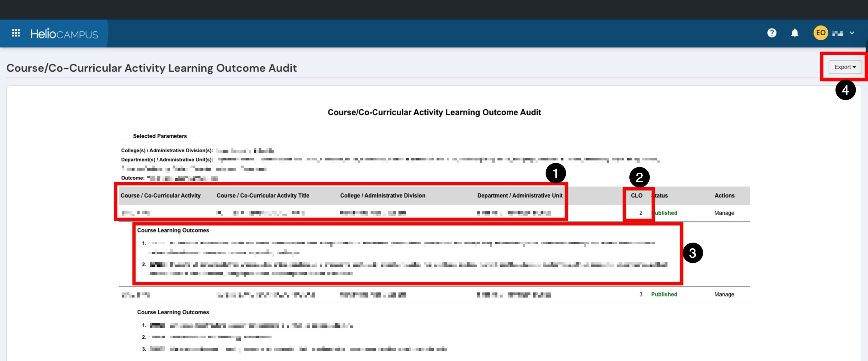Click the Actions column header
The image size is (868, 361).
(x=724, y=195)
